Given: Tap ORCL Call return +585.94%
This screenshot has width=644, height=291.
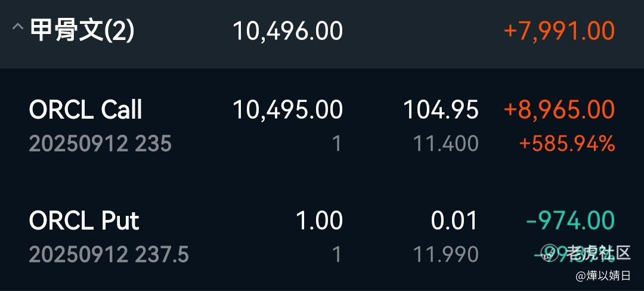Looking at the screenshot, I should click(x=567, y=144).
